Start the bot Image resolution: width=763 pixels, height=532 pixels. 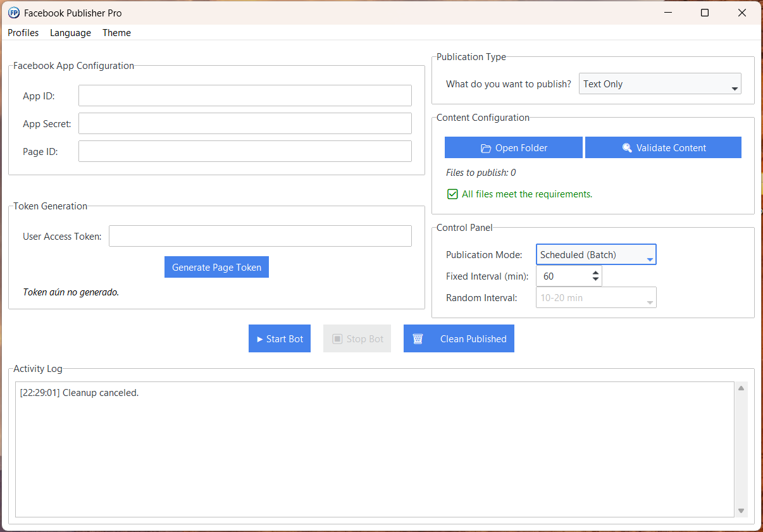click(x=280, y=339)
